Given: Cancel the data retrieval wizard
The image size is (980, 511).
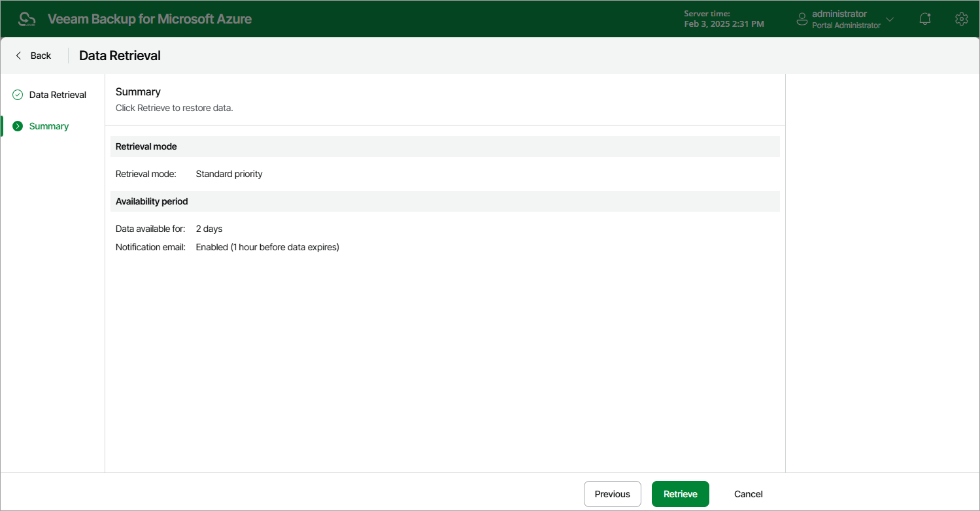Looking at the screenshot, I should point(748,494).
